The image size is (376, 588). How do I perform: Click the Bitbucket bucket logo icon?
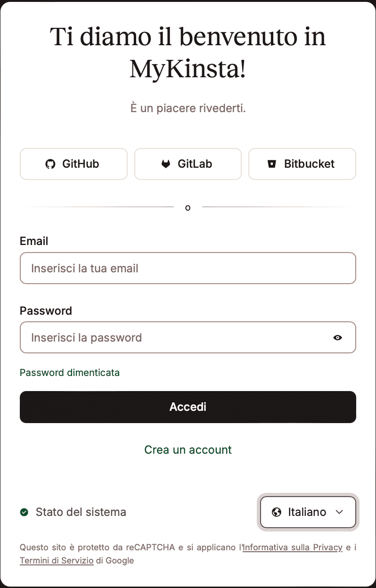click(272, 164)
